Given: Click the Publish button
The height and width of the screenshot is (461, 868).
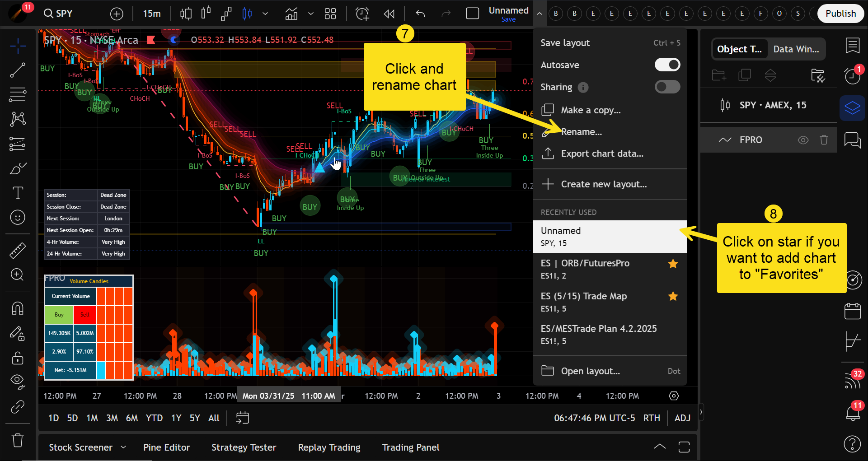Looking at the screenshot, I should pos(840,14).
